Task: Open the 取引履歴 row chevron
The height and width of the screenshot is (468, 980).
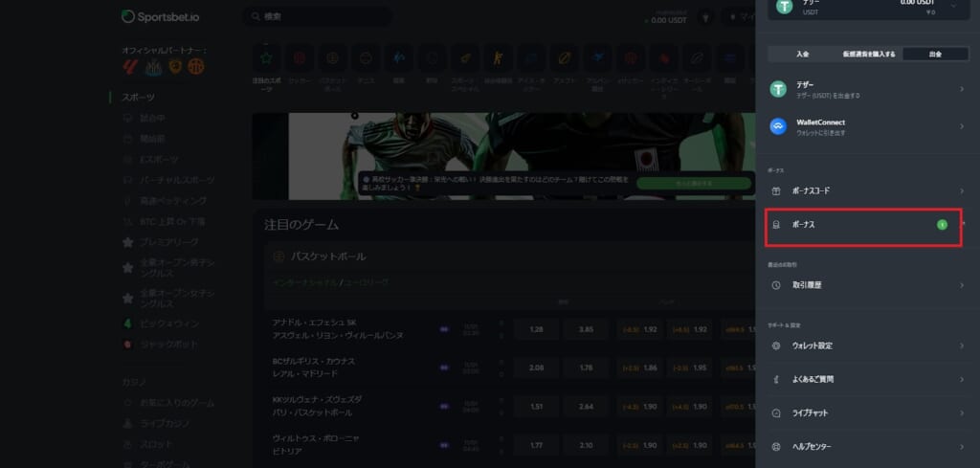Action: (962, 285)
